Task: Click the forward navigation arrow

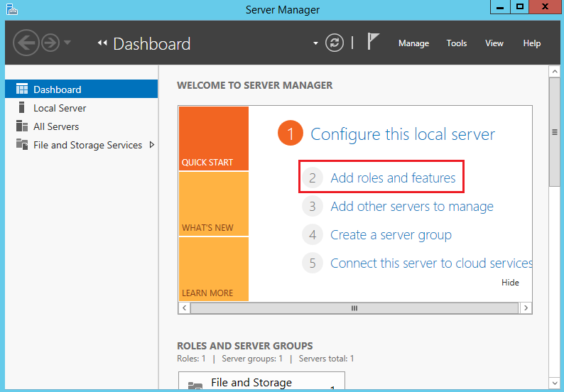Action: 50,43
